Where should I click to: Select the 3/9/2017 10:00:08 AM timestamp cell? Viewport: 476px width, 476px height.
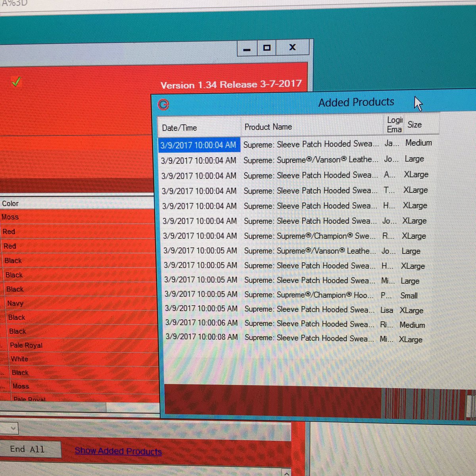click(x=202, y=337)
